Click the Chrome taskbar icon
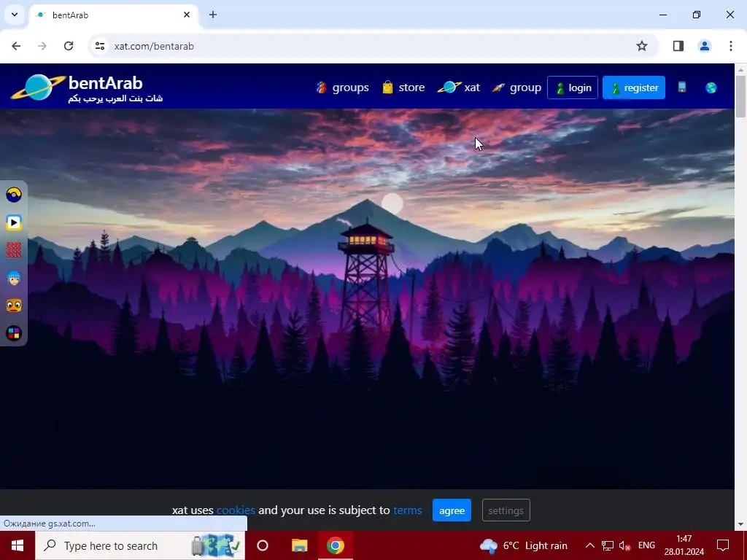 (x=336, y=545)
